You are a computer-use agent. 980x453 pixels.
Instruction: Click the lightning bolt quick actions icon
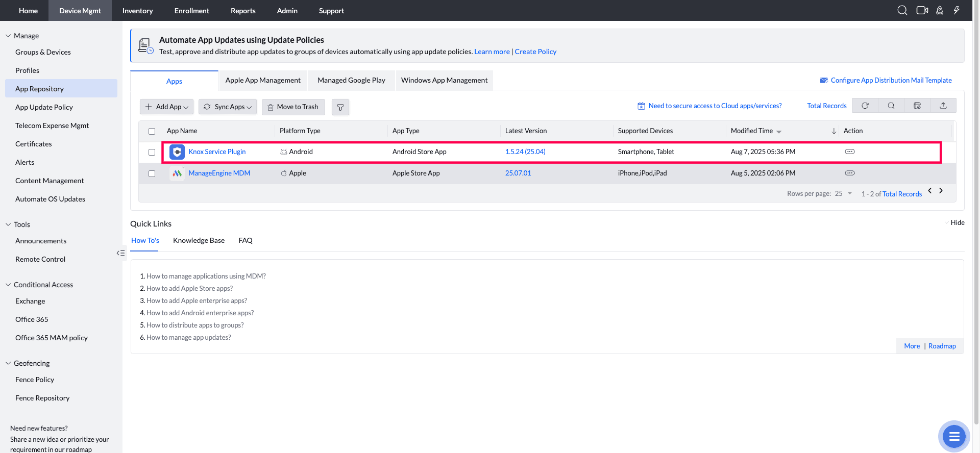(x=957, y=10)
